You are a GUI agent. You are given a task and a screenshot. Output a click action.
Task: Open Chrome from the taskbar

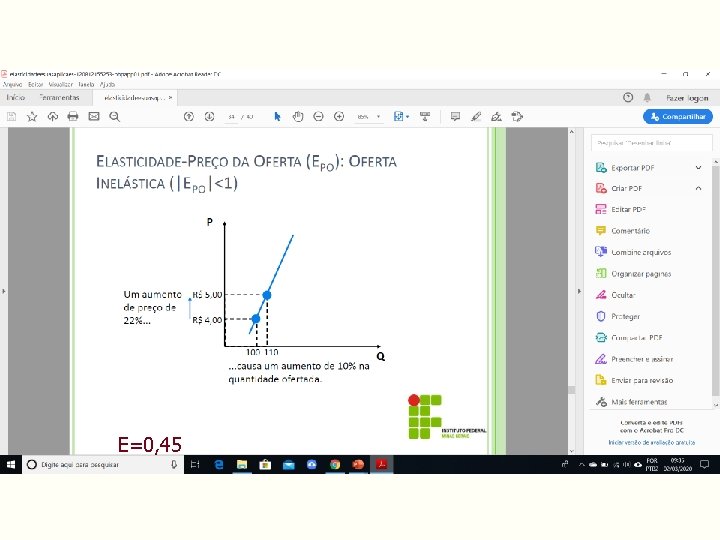pos(335,464)
